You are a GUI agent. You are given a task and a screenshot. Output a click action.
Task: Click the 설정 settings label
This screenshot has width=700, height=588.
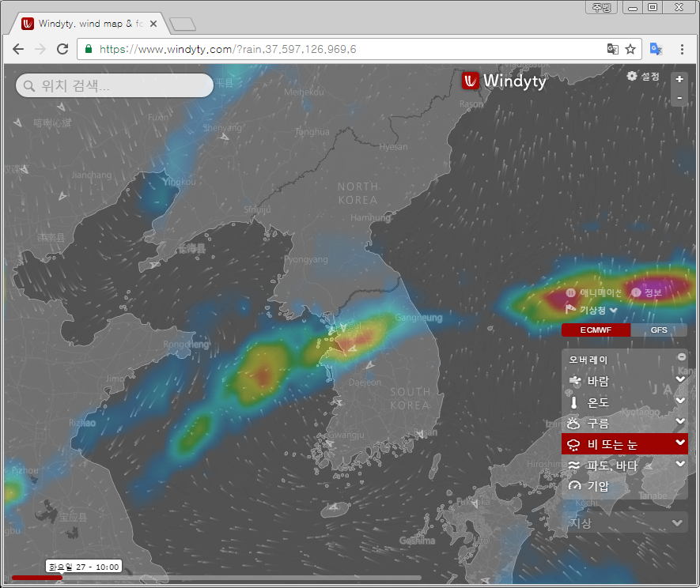pos(650,77)
